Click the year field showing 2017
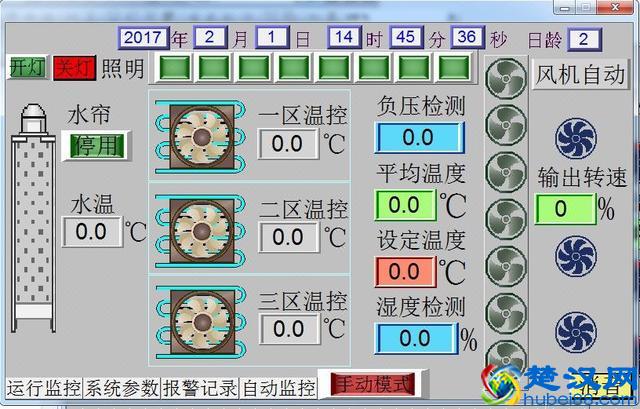The width and height of the screenshot is (640, 409). (143, 38)
